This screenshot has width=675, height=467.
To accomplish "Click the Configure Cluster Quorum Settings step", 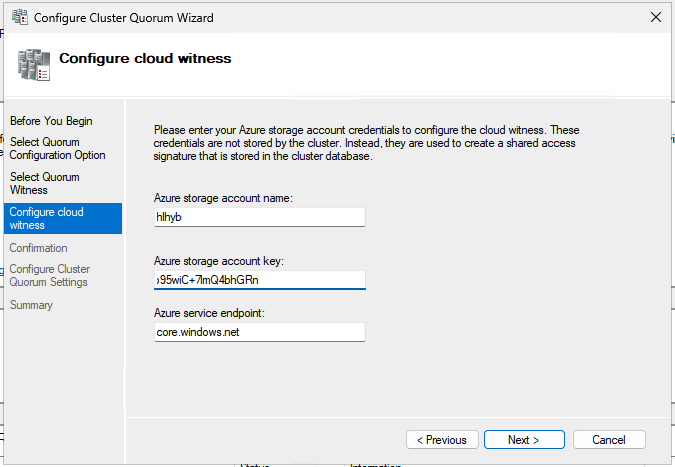I will (x=49, y=275).
